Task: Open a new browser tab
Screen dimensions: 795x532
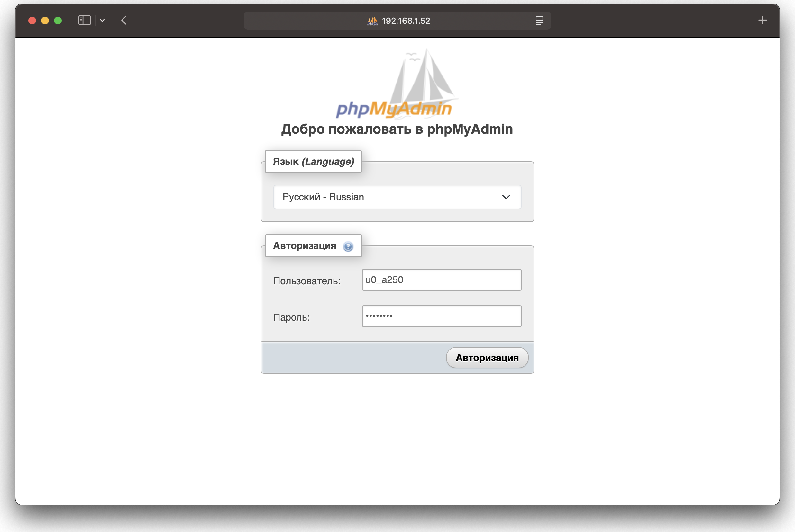Action: pos(763,20)
